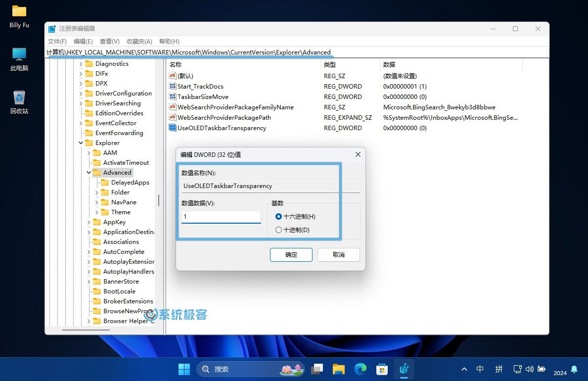Click the (默认) default value icon

tap(173, 76)
